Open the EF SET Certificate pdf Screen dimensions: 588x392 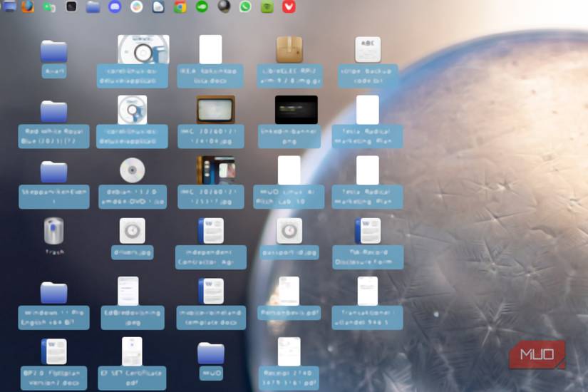coord(132,363)
